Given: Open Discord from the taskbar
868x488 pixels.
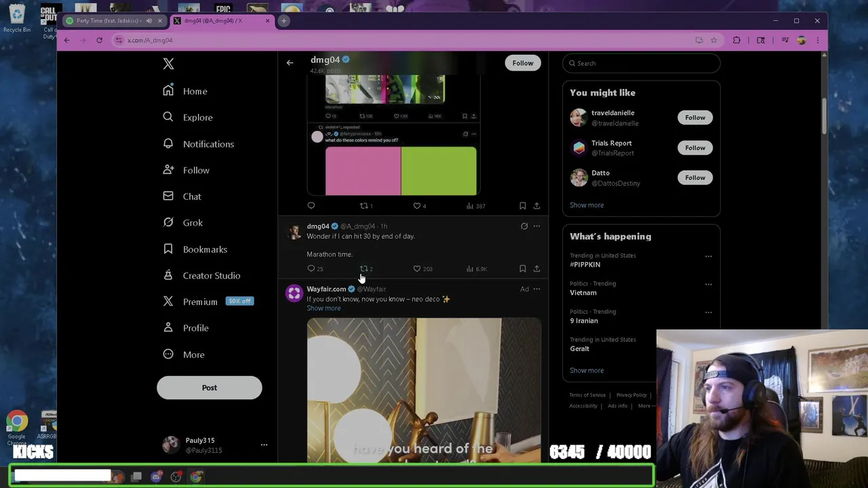Looking at the screenshot, I should (x=157, y=477).
